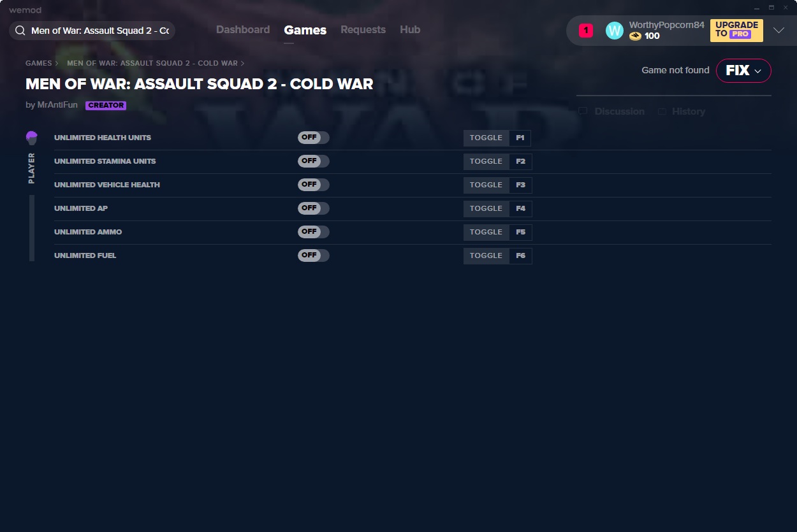
Task: Maximize the WeMod window
Action: (x=771, y=8)
